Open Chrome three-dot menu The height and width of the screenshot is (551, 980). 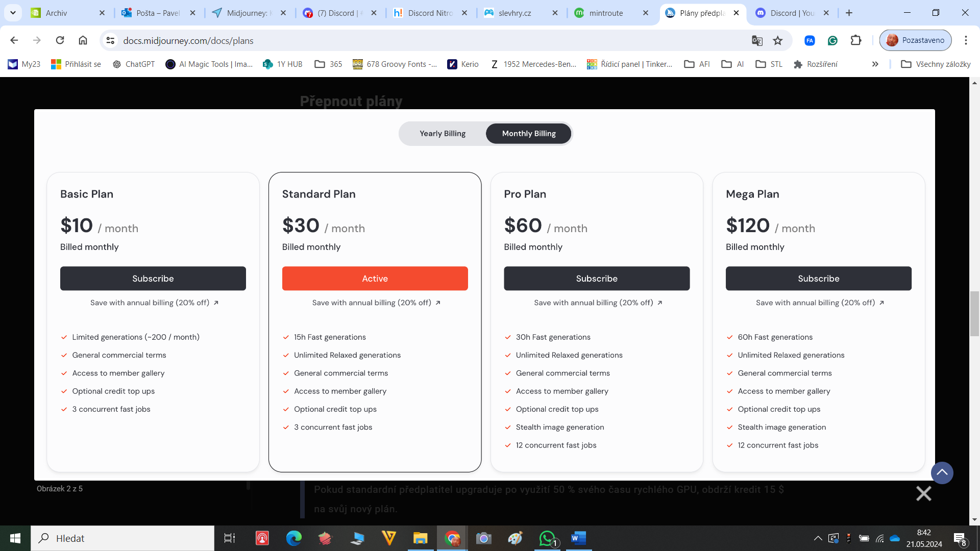pyautogui.click(x=966, y=40)
